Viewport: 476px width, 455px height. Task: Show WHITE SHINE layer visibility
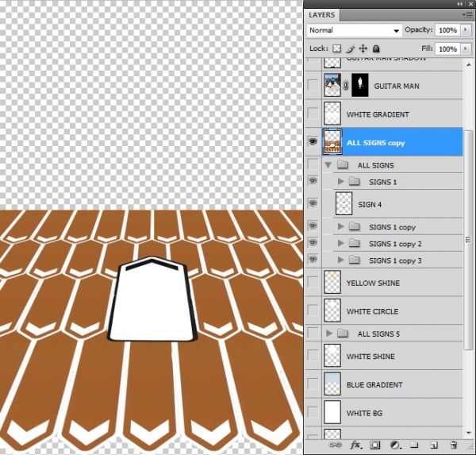click(x=313, y=355)
